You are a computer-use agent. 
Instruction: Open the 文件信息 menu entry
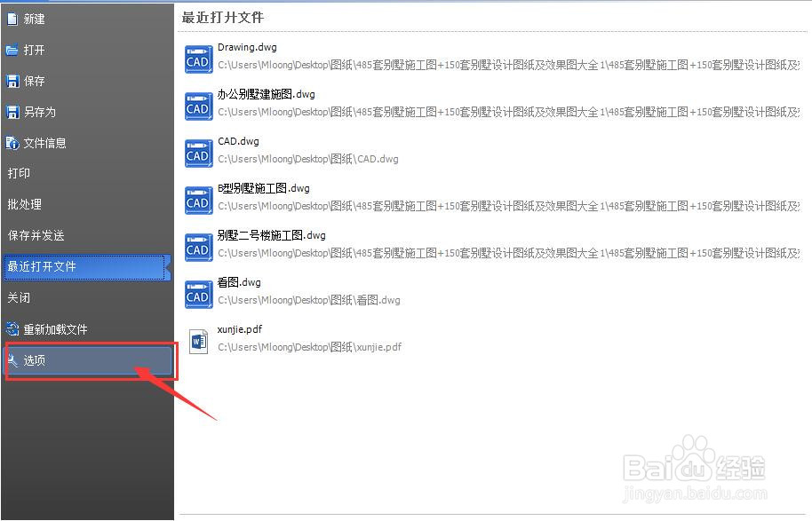click(87, 143)
